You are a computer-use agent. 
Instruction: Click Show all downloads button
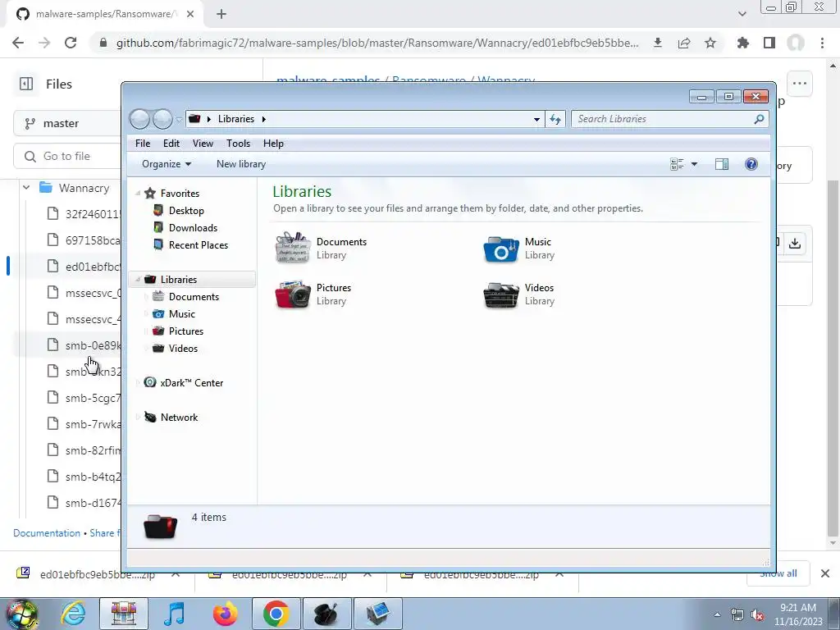(x=778, y=573)
